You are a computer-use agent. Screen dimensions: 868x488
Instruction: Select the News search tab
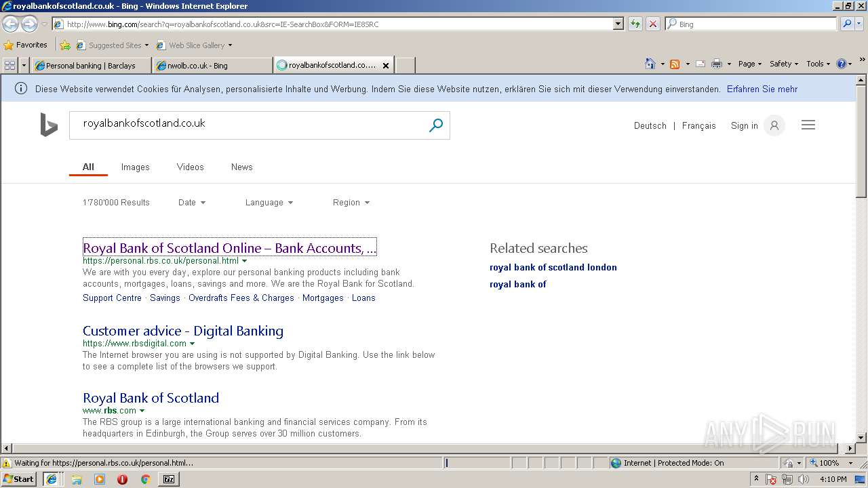click(241, 167)
